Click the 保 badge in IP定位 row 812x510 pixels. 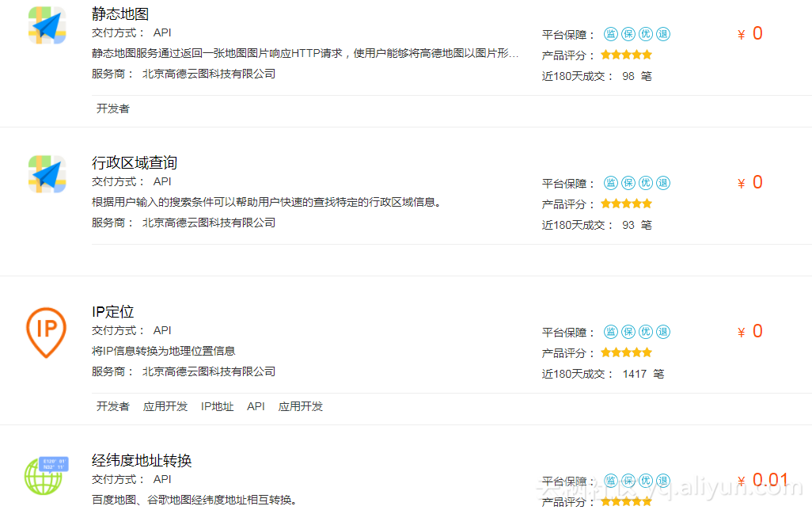[628, 332]
